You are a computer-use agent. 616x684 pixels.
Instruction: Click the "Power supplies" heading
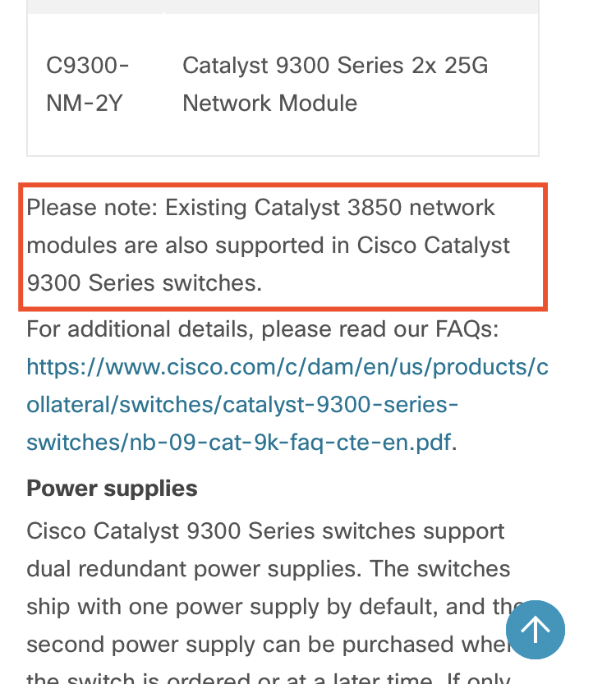112,489
